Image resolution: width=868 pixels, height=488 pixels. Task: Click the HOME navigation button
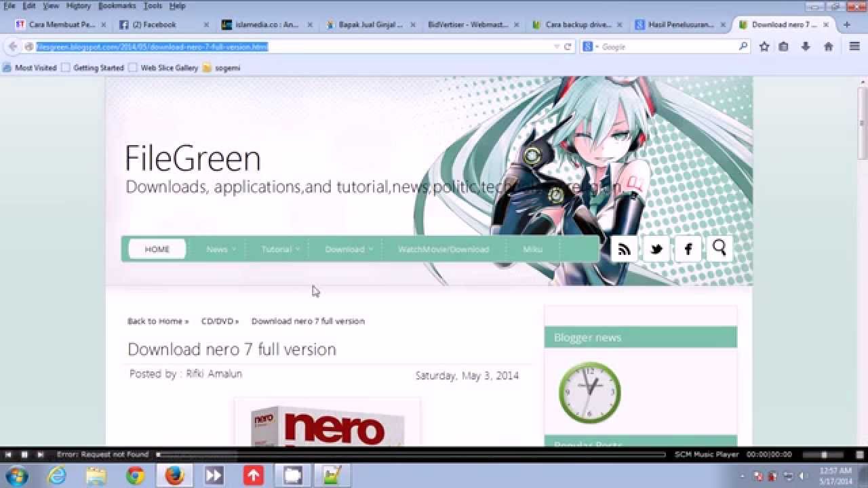click(157, 249)
